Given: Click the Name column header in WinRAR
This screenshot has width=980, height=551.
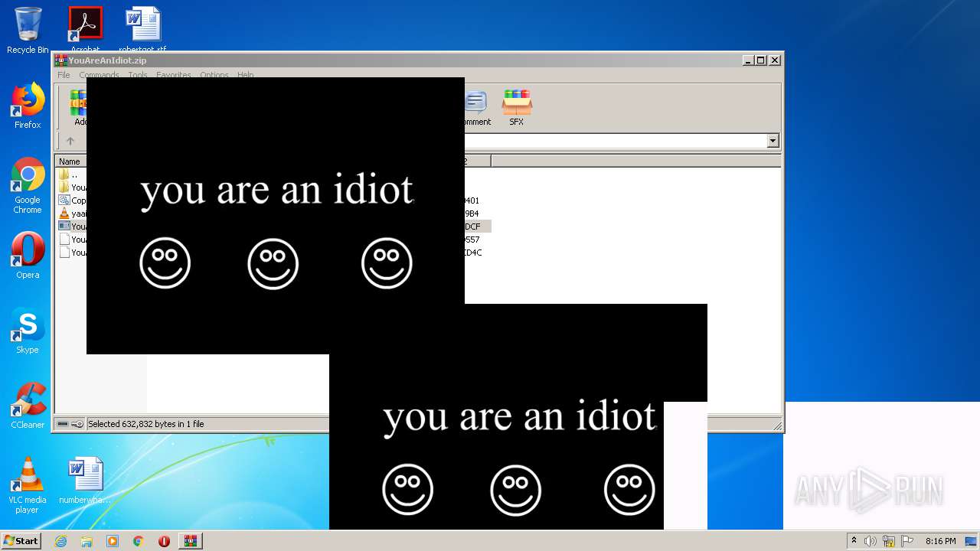Looking at the screenshot, I should pos(71,161).
